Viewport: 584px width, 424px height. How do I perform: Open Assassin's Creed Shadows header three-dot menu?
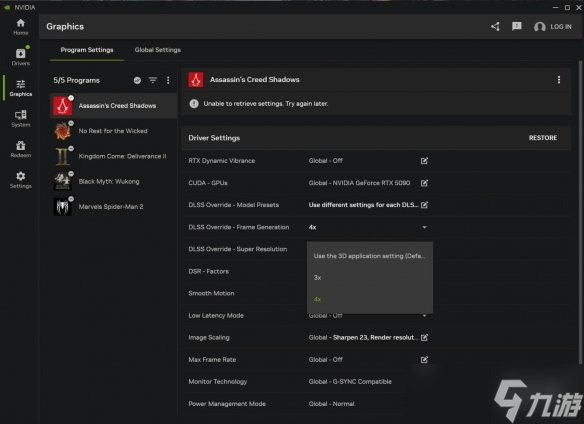pos(559,80)
